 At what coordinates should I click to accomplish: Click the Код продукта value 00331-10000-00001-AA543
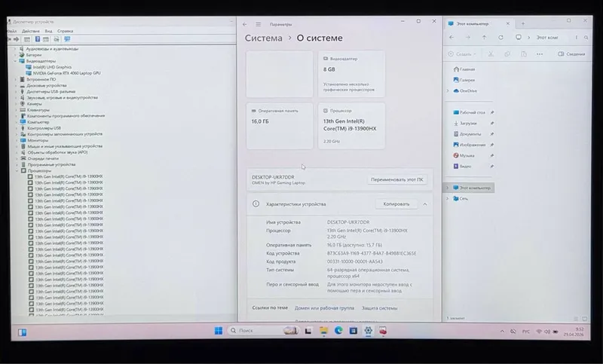354,262
